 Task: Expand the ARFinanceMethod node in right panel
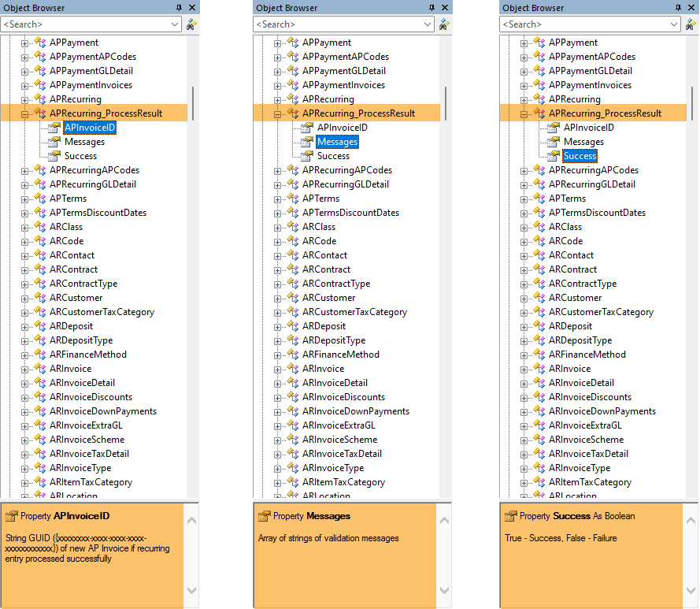[524, 355]
